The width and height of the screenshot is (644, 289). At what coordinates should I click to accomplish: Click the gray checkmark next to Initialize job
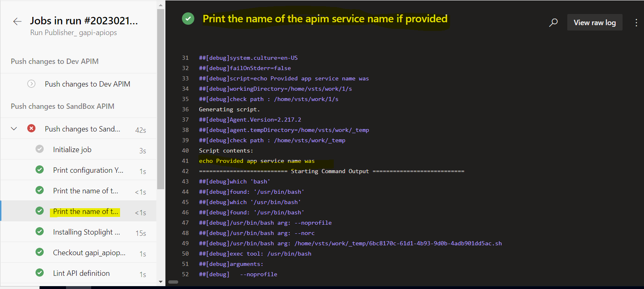[40, 149]
